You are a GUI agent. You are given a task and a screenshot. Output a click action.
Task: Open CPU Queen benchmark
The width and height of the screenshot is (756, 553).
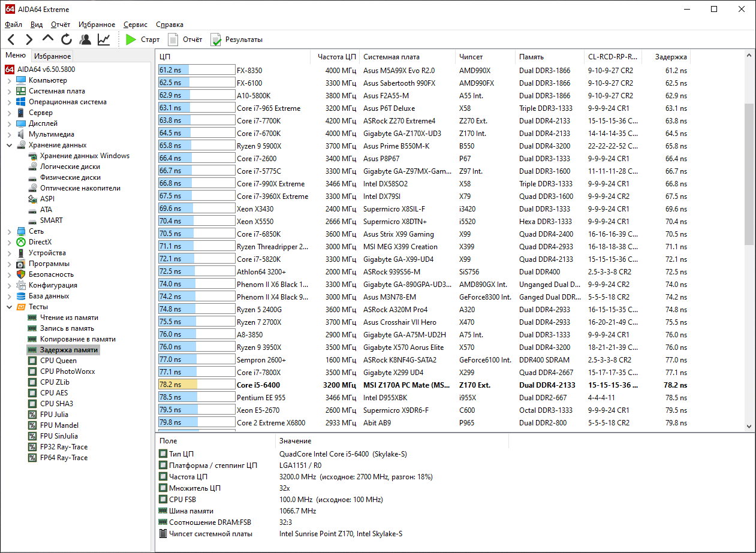(x=58, y=361)
